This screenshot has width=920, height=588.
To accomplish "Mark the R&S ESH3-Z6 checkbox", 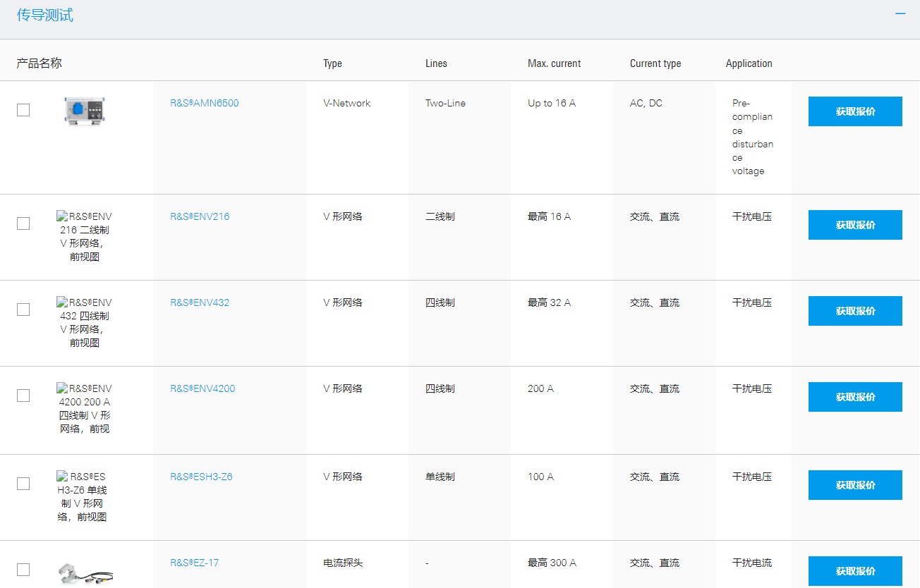I will point(23,484).
